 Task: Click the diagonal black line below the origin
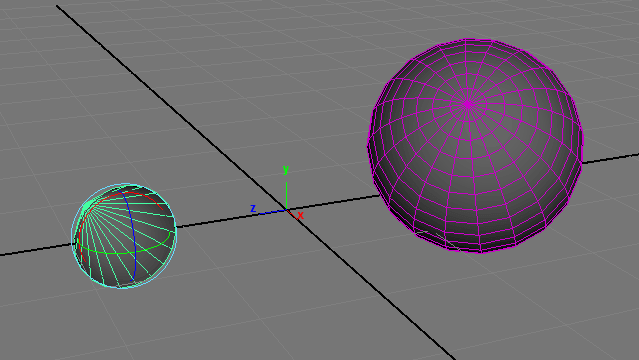click(x=371, y=285)
